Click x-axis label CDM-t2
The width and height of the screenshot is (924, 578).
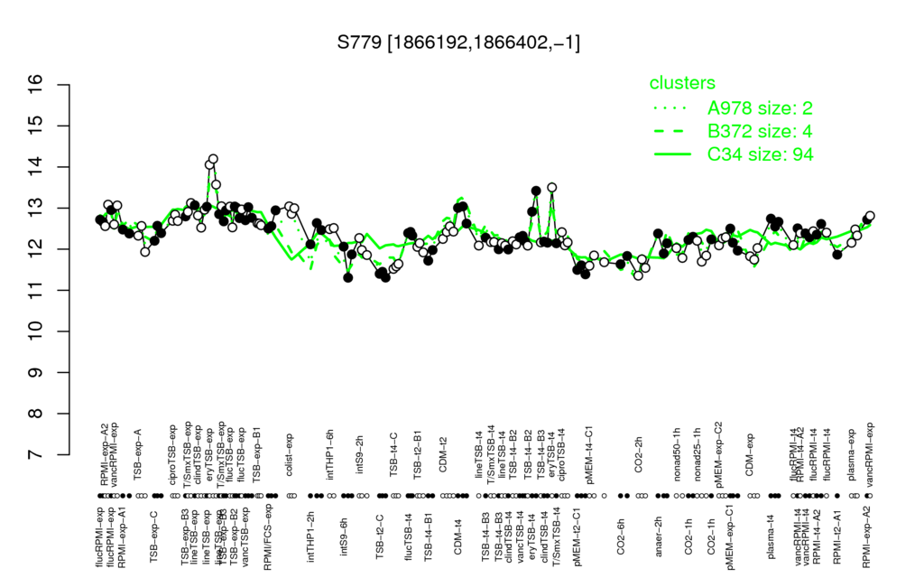443,456
